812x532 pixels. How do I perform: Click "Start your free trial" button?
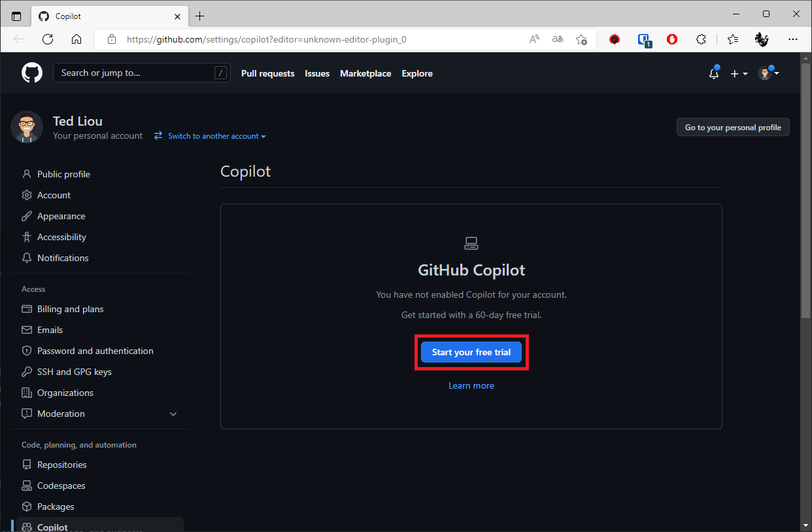[471, 352]
